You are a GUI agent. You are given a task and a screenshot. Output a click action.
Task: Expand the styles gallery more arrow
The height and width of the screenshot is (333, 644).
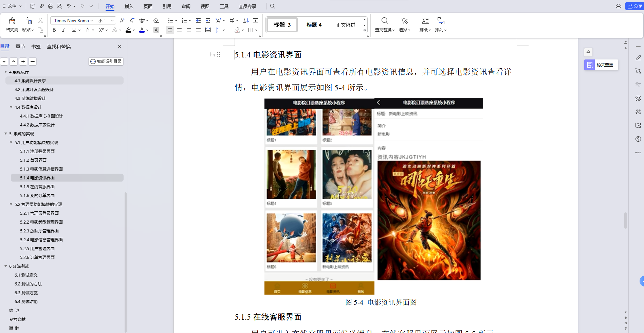[x=365, y=30]
